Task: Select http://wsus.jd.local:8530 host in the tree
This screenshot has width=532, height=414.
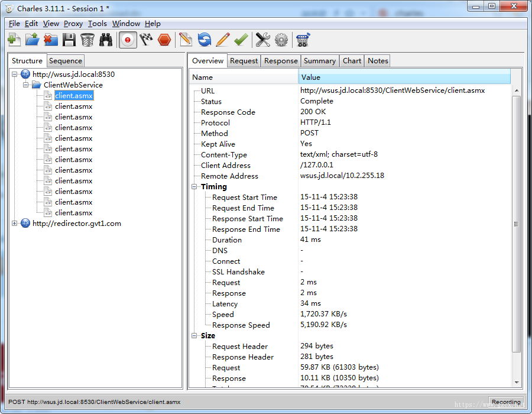Action: pos(74,74)
